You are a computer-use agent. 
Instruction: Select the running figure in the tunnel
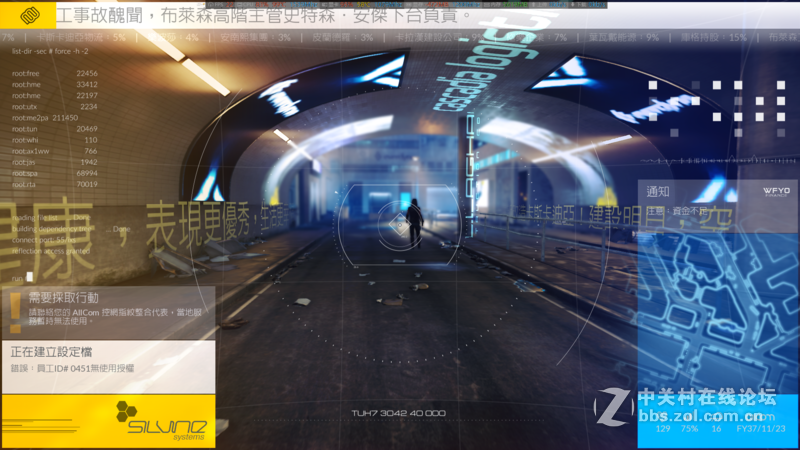point(414,222)
